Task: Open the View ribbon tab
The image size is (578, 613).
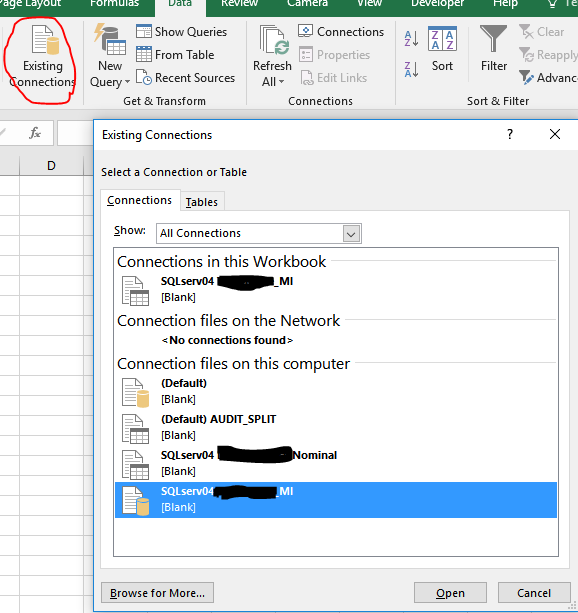Action: pyautogui.click(x=369, y=3)
